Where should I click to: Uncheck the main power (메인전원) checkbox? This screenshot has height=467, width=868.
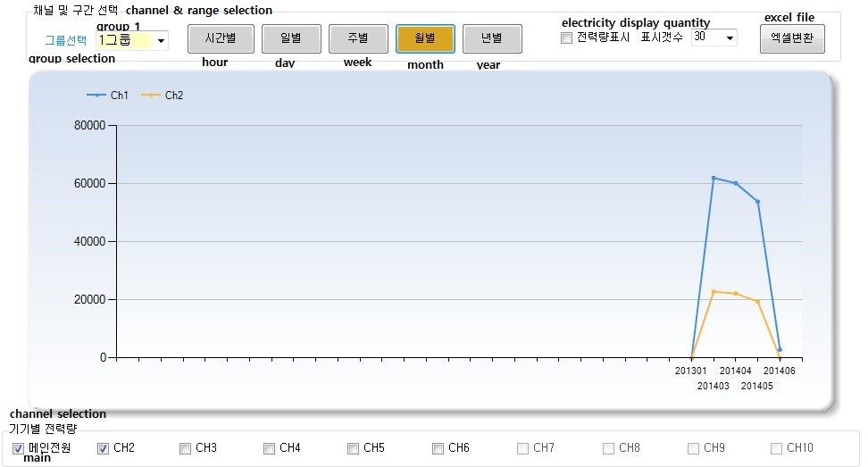(x=18, y=448)
